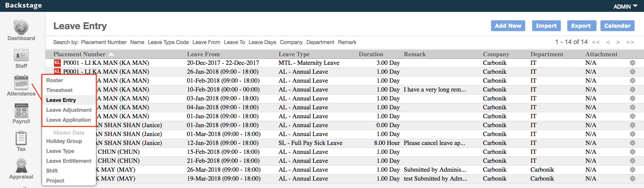Click gear icon for 26-Jan-2018 leave row

pos(633,72)
